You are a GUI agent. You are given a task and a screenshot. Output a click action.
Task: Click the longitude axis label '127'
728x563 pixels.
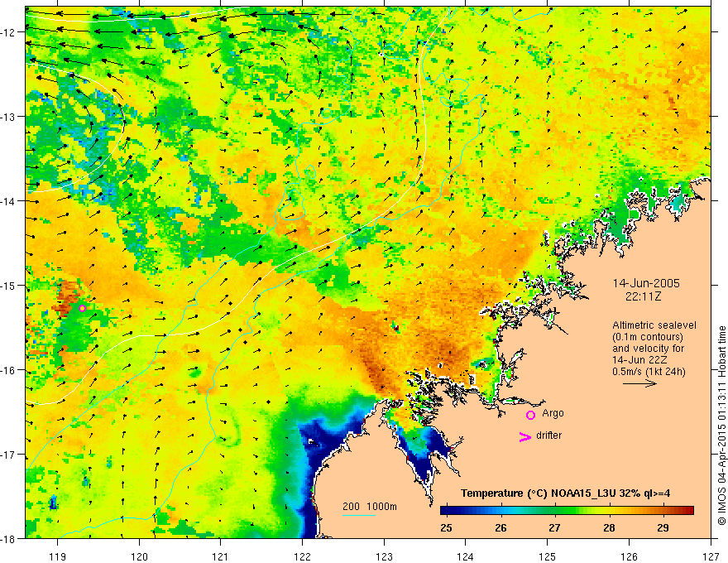(x=711, y=556)
